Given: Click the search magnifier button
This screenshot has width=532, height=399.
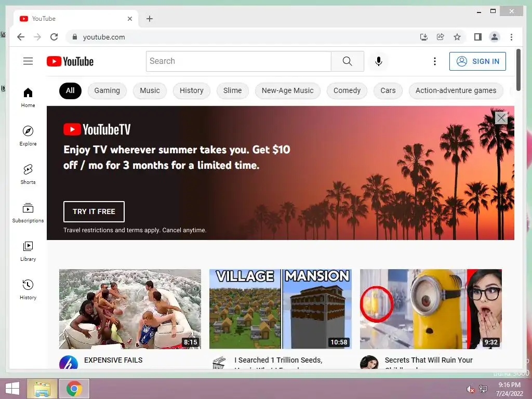Looking at the screenshot, I should (348, 61).
